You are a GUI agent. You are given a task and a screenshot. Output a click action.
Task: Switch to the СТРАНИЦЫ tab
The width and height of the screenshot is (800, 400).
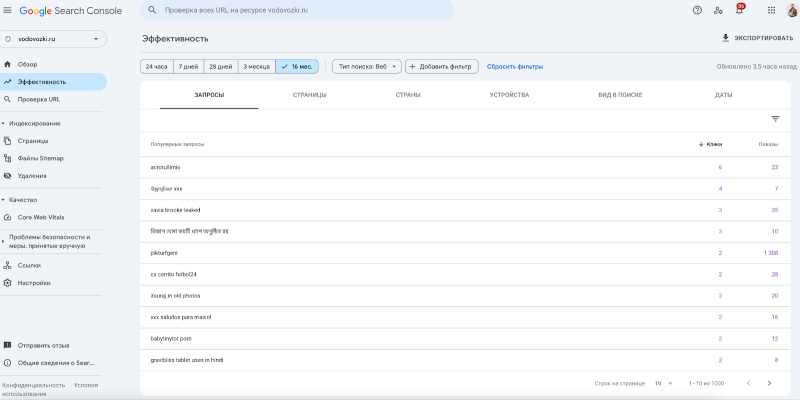tap(309, 95)
